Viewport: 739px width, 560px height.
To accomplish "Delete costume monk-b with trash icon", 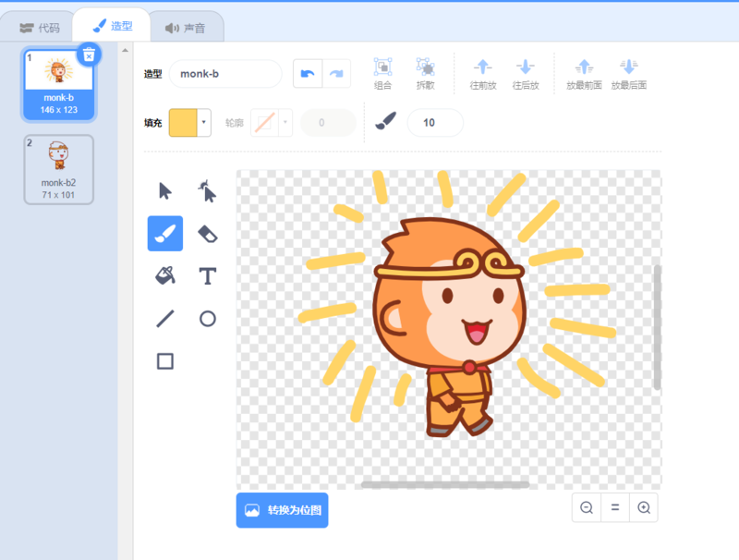I will (x=89, y=55).
